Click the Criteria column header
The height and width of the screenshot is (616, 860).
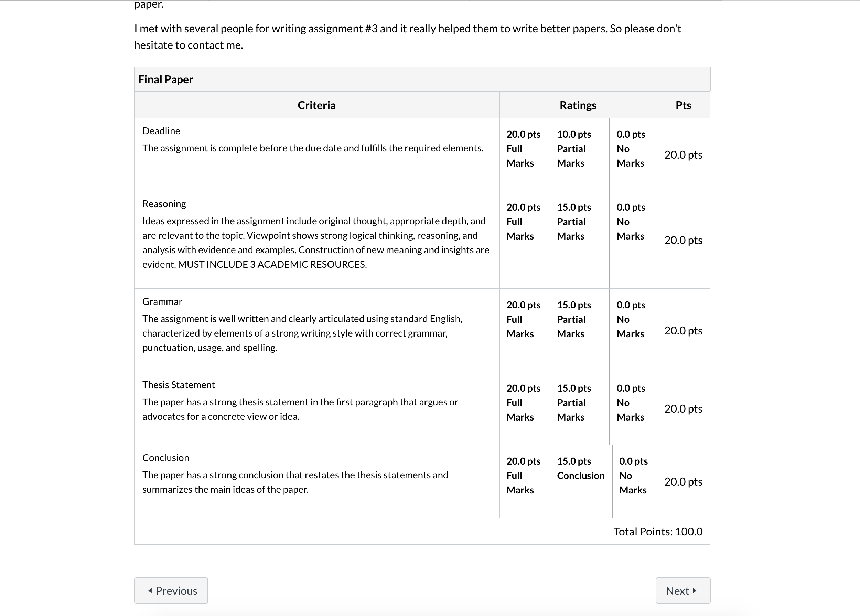click(316, 105)
